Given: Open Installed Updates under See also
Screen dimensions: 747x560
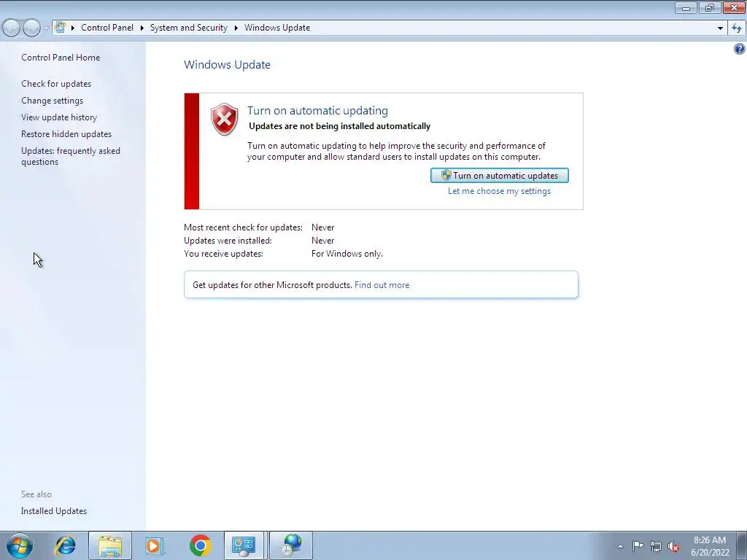Looking at the screenshot, I should (54, 511).
